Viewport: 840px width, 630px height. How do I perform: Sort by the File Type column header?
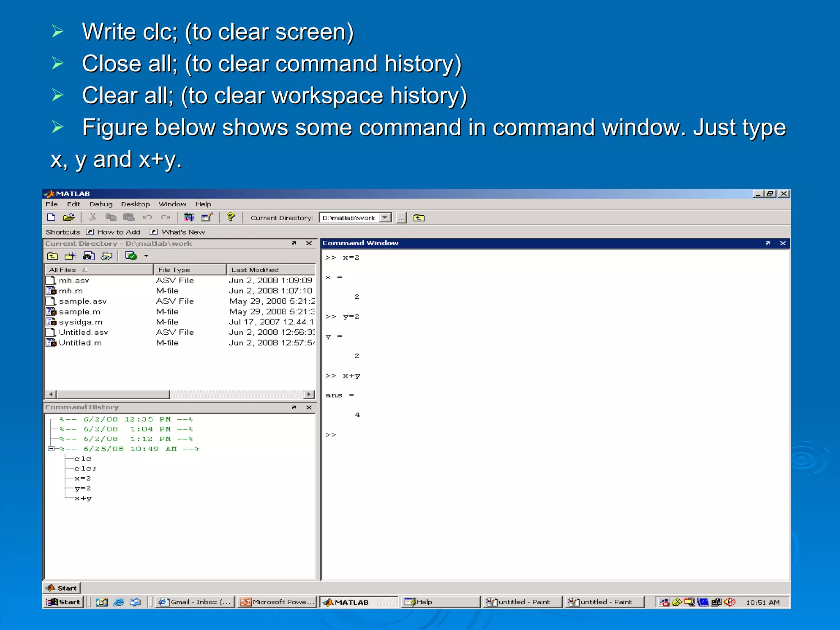[190, 270]
